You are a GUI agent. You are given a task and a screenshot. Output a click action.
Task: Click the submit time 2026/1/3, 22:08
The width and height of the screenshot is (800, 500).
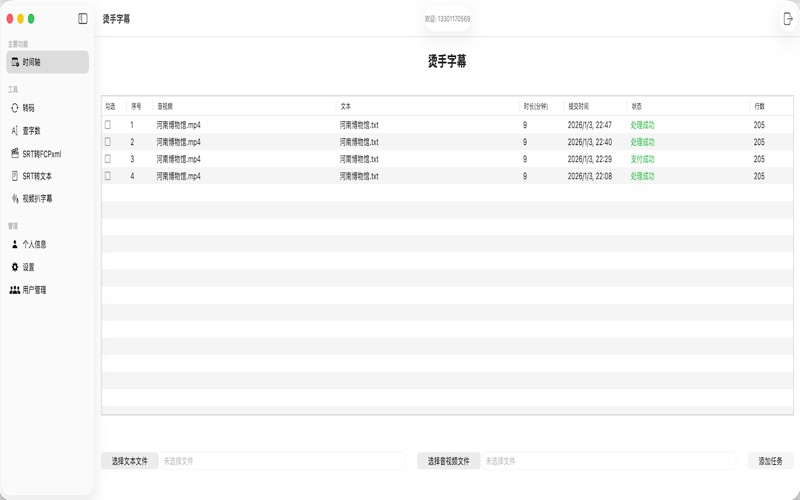[x=590, y=176]
